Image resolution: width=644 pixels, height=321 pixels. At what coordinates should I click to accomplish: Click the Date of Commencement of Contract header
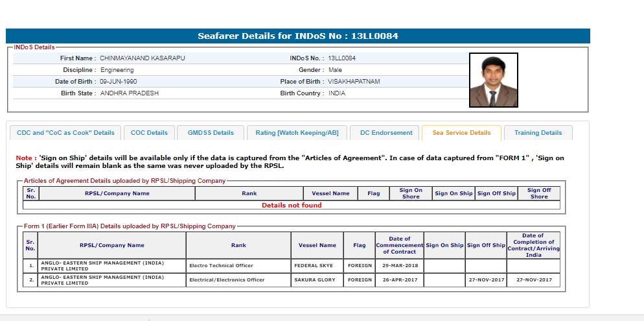pyautogui.click(x=399, y=245)
